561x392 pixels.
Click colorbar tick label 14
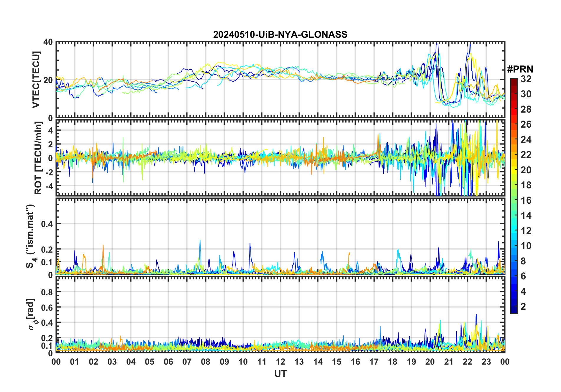526,215
